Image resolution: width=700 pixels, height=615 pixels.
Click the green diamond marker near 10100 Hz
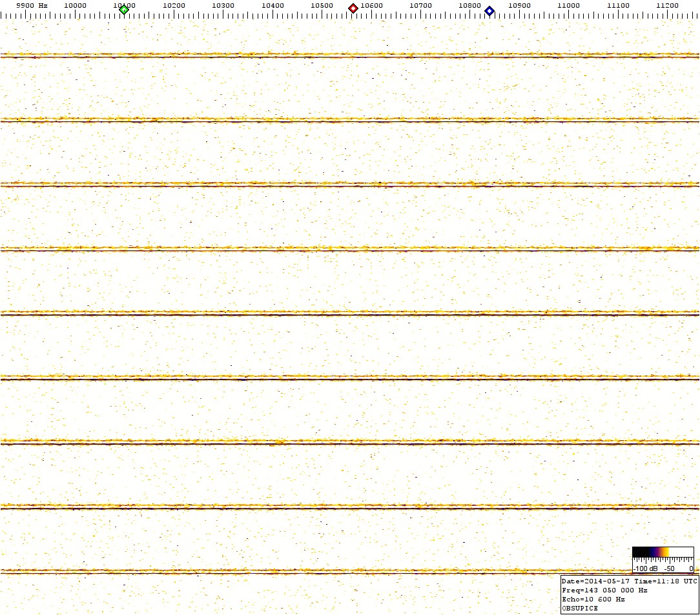pos(125,9)
